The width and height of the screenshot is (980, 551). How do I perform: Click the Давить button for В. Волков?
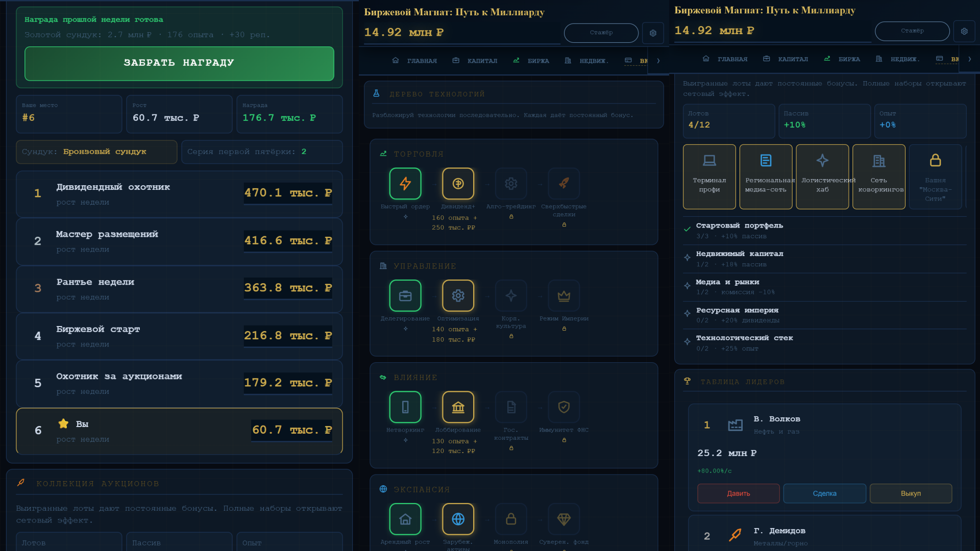[739, 493]
